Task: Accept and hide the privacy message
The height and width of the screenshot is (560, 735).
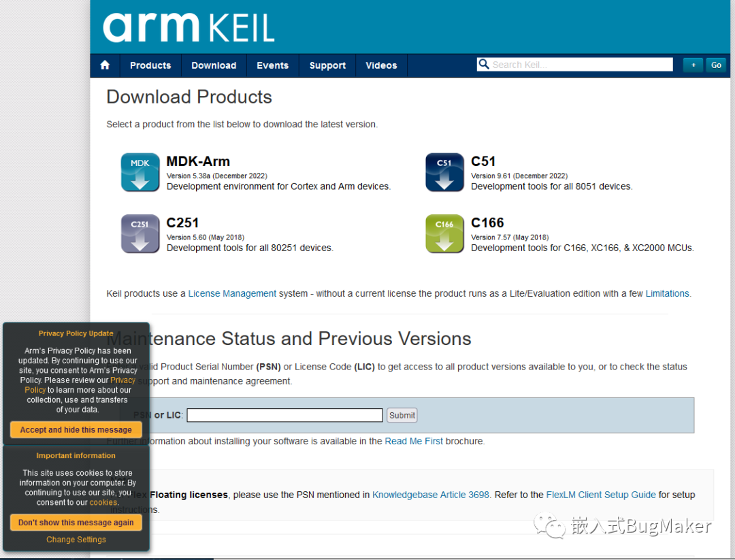Action: pos(76,430)
